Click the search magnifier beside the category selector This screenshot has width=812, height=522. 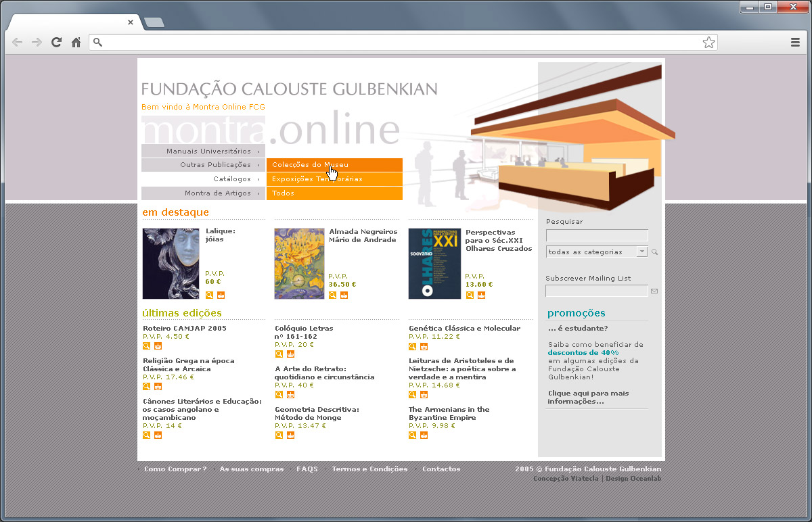pyautogui.click(x=654, y=251)
